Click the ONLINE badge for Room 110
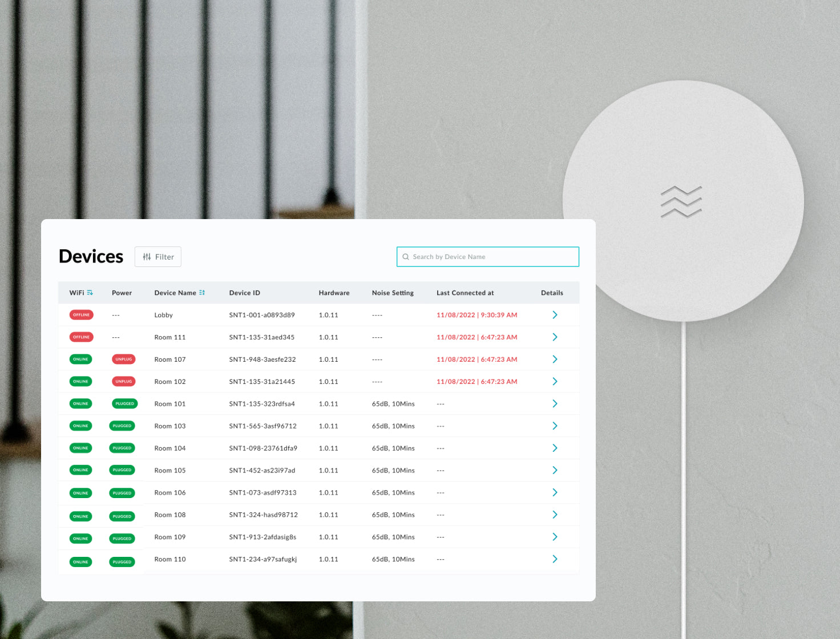 coord(80,562)
